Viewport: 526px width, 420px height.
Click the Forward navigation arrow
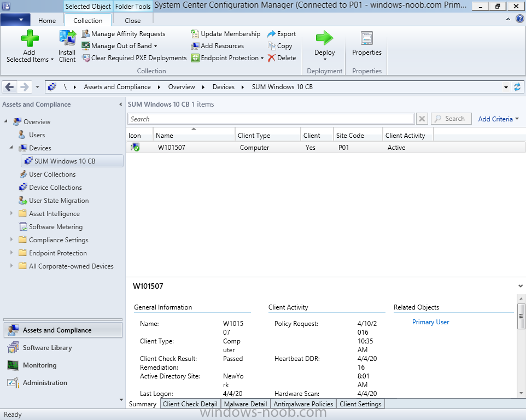pyautogui.click(x=24, y=87)
